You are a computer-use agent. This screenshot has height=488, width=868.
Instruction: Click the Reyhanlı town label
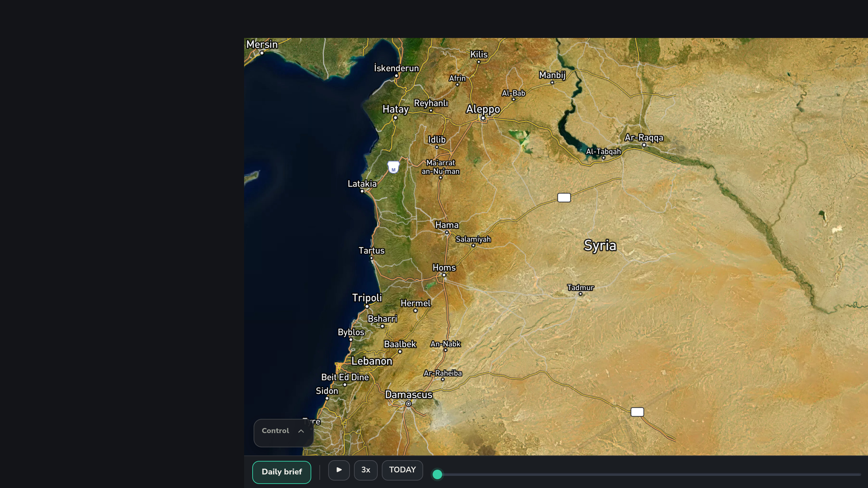[431, 103]
